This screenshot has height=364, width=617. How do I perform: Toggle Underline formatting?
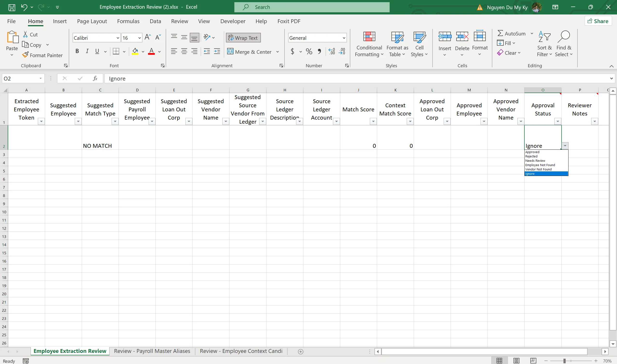tap(97, 51)
